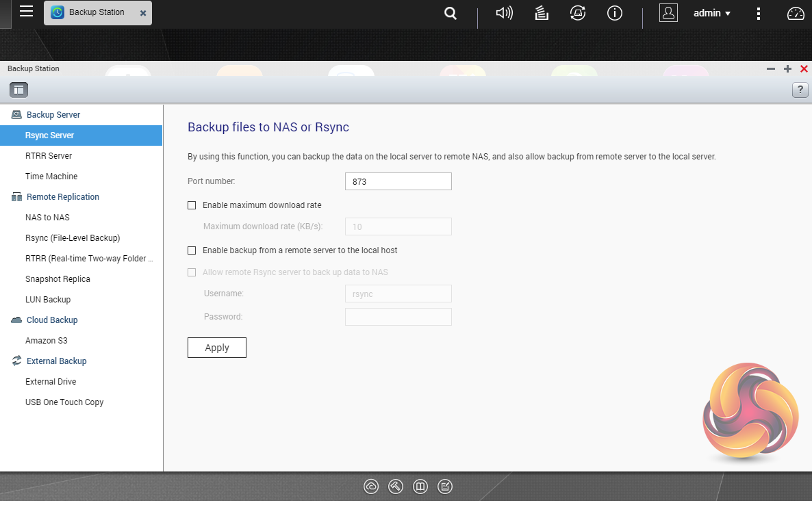Open the event notifications info icon
812x505 pixels.
615,13
